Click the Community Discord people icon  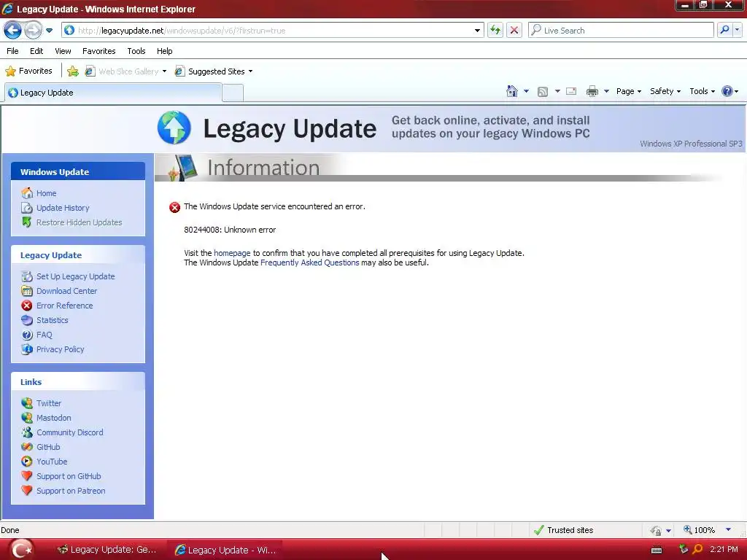(27, 432)
